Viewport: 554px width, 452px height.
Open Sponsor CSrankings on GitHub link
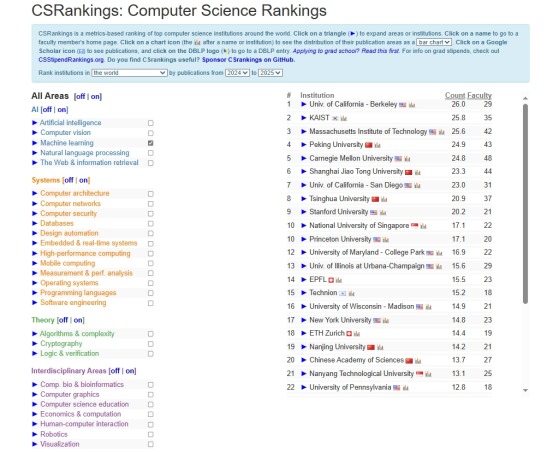pos(248,60)
